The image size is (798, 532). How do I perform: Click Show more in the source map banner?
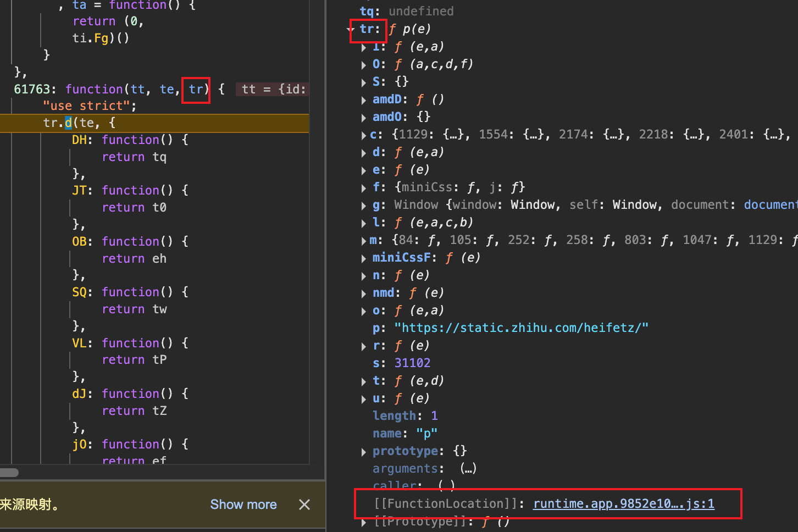243,505
